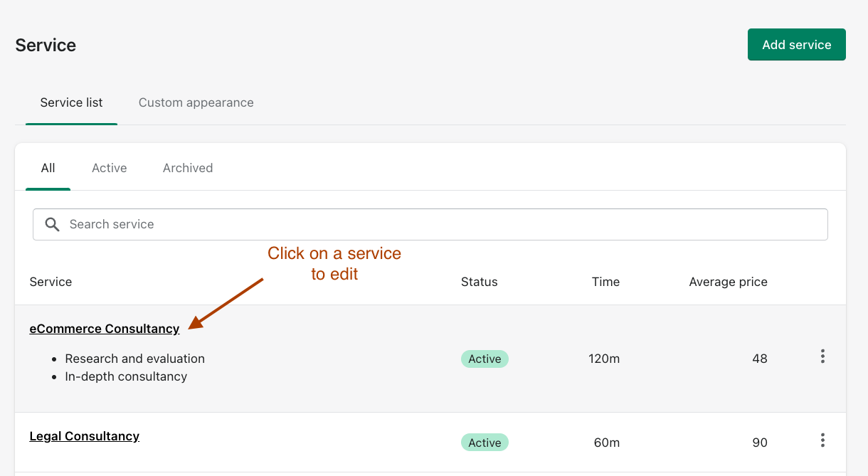This screenshot has height=476, width=868.
Task: Click the Average price column header
Action: [x=728, y=282]
